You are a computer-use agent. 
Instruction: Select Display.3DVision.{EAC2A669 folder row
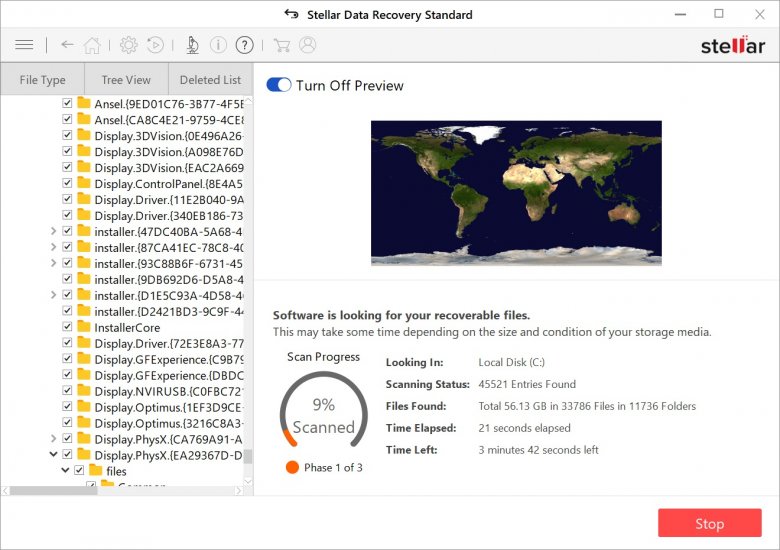tap(153, 168)
